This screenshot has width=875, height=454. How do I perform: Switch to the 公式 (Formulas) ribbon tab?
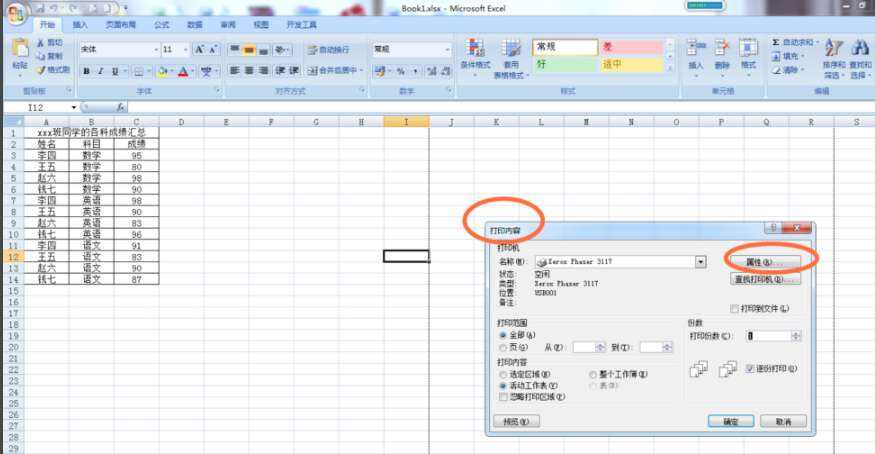coord(162,25)
